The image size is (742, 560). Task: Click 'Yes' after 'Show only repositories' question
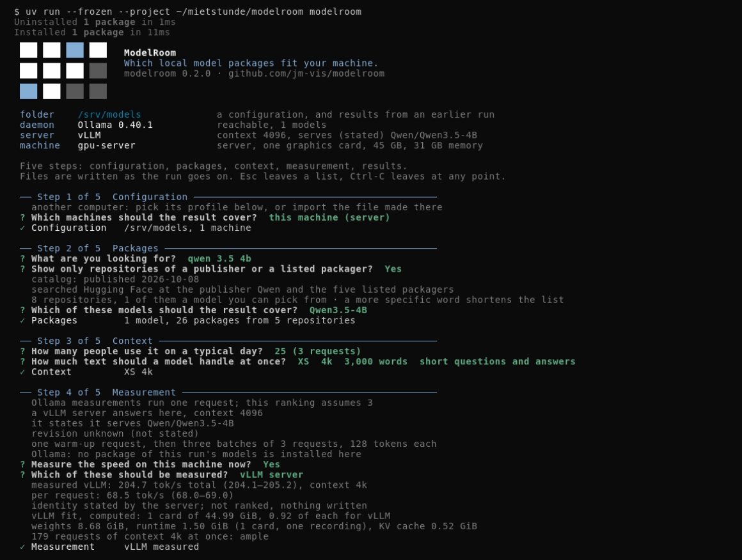[393, 269]
